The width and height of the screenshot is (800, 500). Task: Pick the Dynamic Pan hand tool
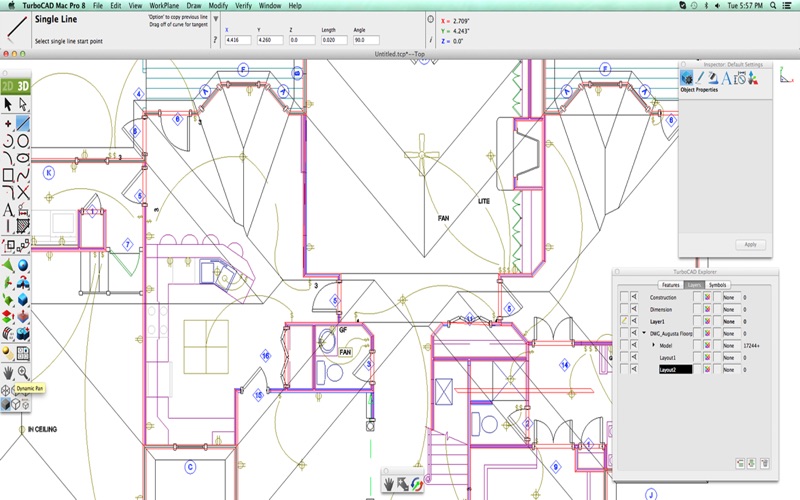(x=8, y=372)
